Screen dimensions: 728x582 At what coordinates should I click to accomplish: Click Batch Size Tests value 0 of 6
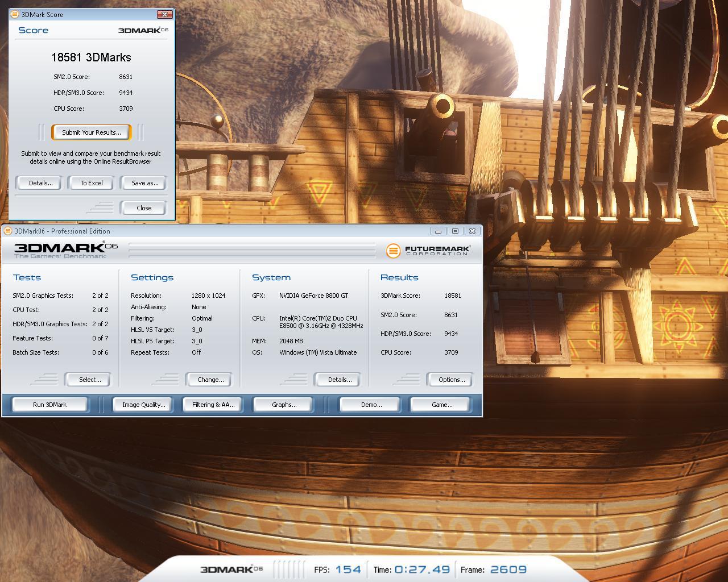coord(100,352)
